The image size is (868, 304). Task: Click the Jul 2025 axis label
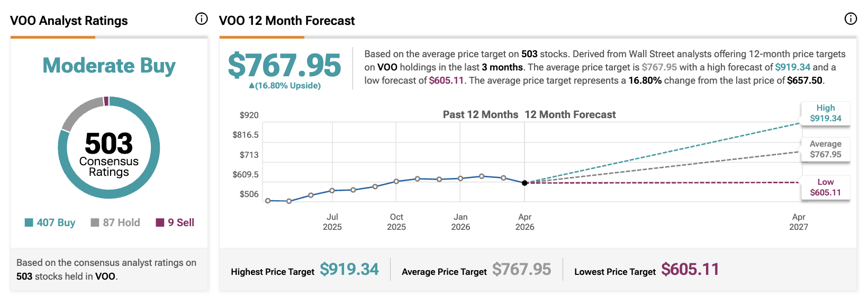(332, 222)
